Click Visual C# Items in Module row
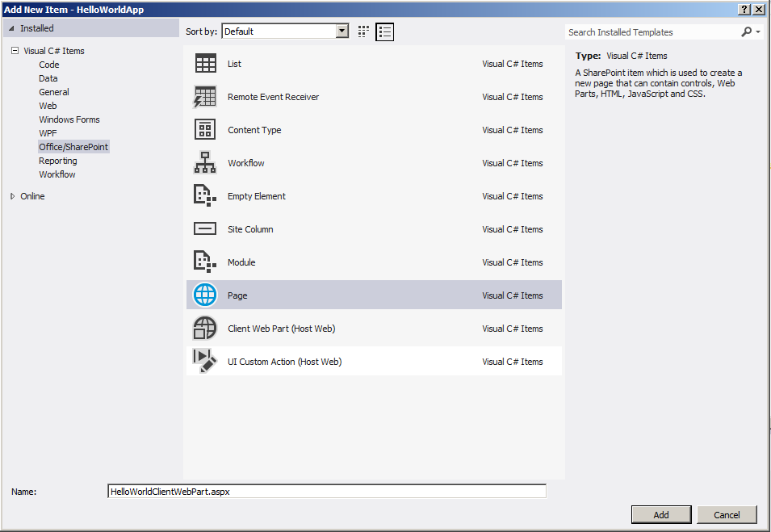Screen dimensions: 771x532 tap(513, 262)
